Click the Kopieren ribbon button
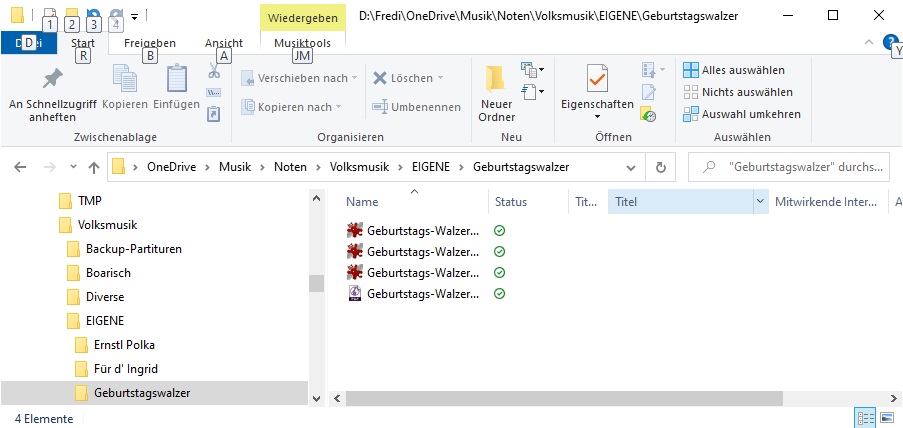903x428 pixels. [x=125, y=88]
